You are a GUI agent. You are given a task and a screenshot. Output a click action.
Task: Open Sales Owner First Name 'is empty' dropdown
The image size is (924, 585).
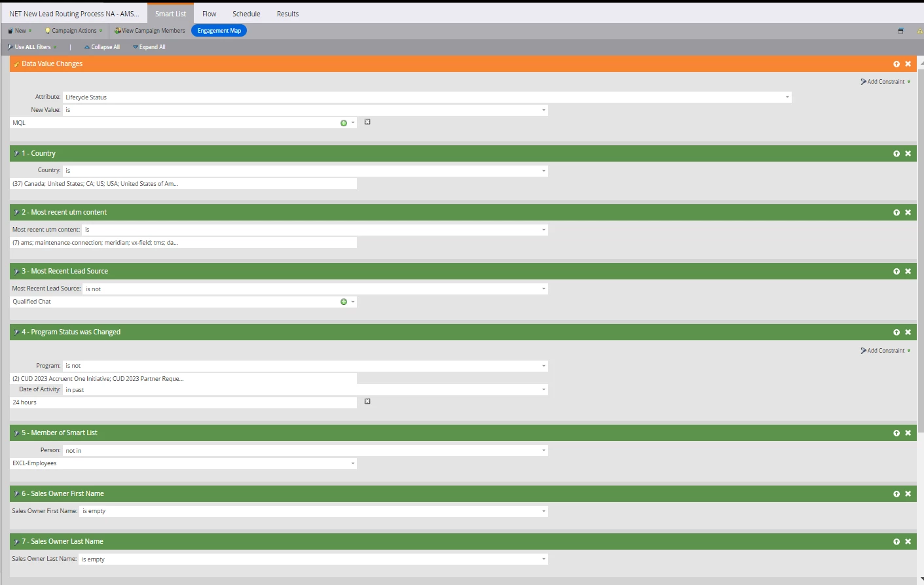coord(544,511)
